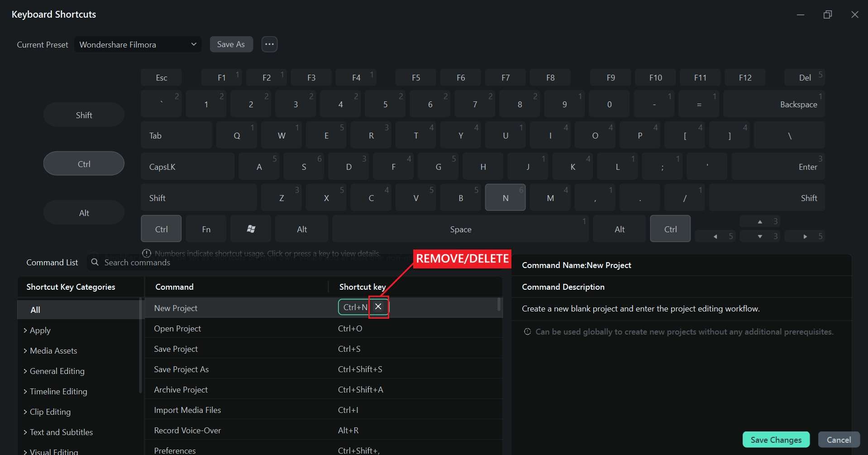Click the Z key on the keyboard

281,198
